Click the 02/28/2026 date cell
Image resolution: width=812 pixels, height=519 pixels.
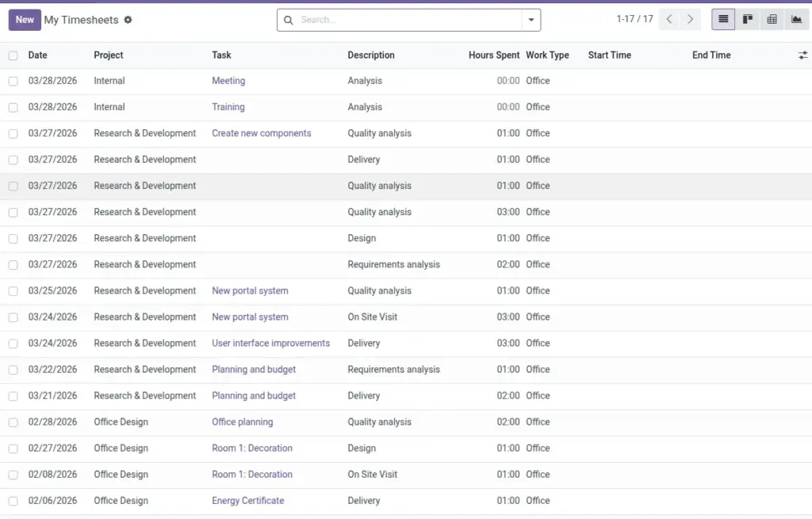(x=52, y=422)
